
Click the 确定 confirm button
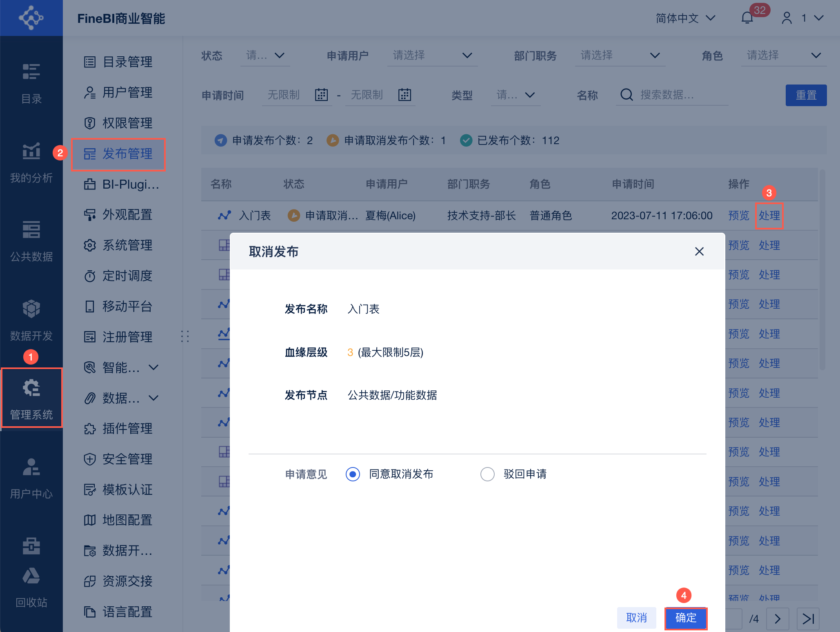[686, 618]
